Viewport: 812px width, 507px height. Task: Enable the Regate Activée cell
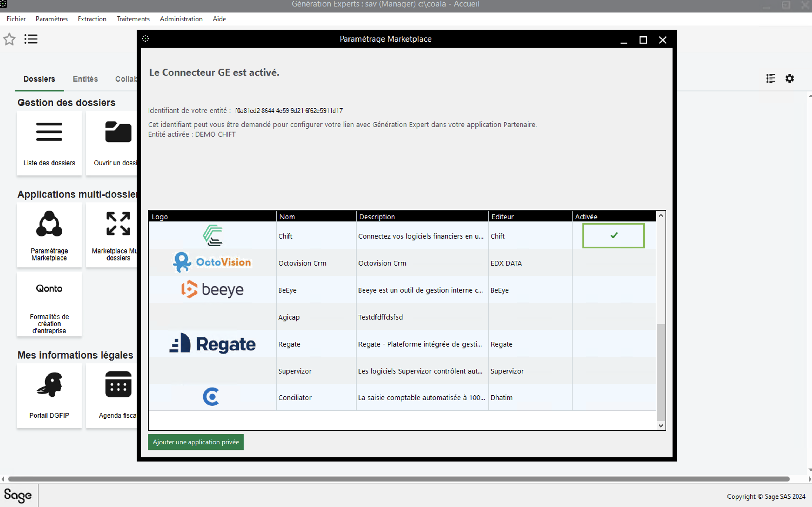pos(613,344)
